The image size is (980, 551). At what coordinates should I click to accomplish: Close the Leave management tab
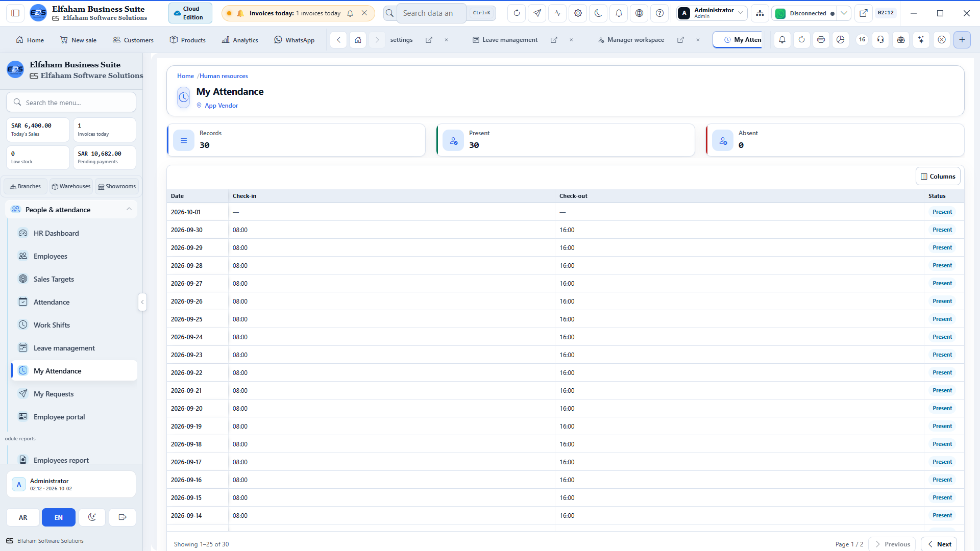coord(571,40)
